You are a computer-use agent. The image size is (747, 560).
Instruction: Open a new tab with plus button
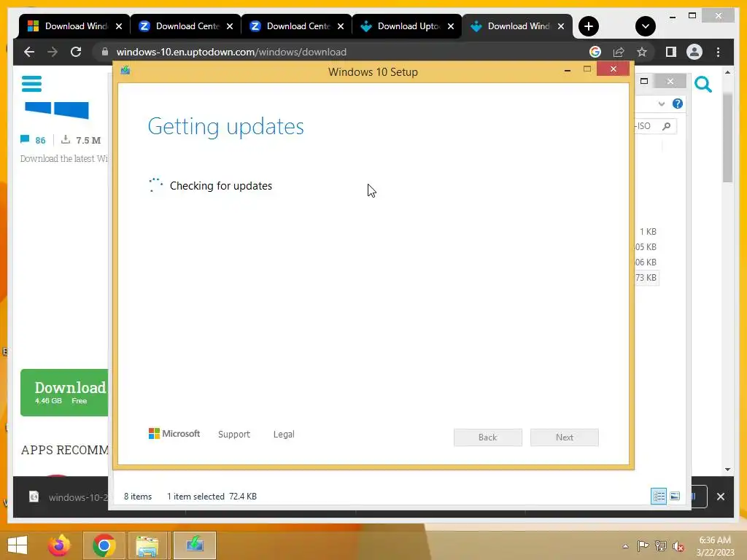589,26
